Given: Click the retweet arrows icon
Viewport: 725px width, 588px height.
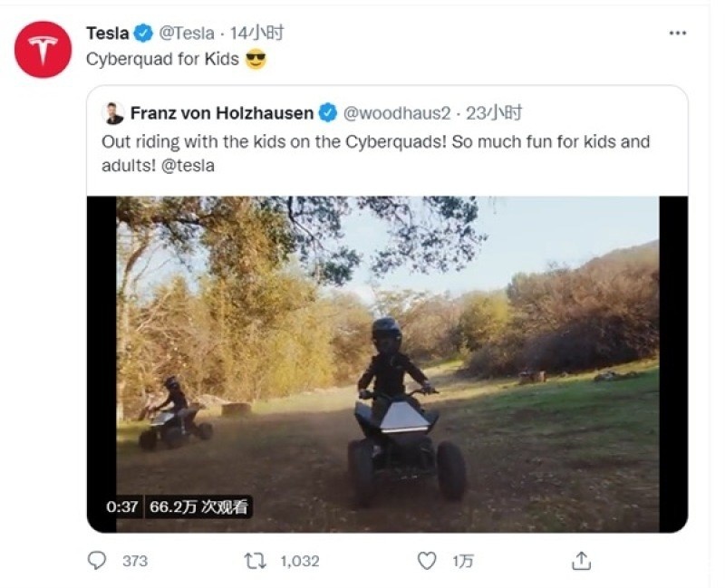Looking at the screenshot, I should [255, 561].
